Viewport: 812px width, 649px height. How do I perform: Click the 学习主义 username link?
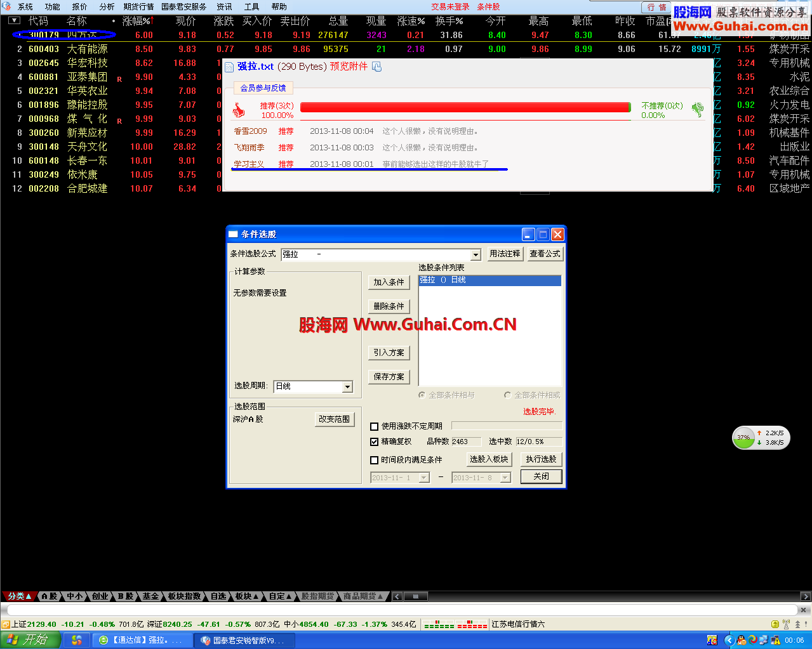[x=249, y=164]
